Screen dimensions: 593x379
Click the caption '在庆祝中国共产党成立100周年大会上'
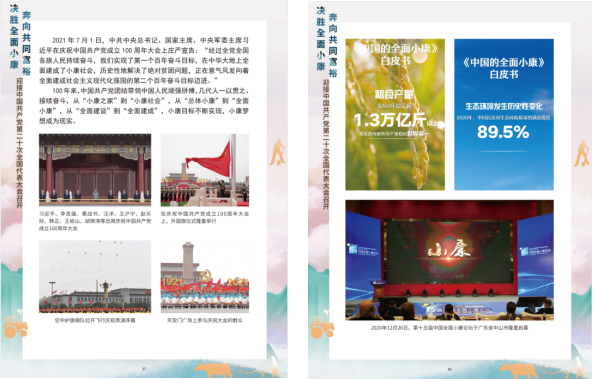[205, 217]
